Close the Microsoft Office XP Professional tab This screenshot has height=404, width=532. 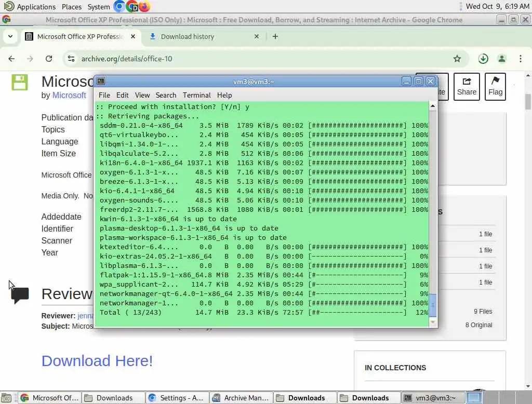(x=133, y=36)
